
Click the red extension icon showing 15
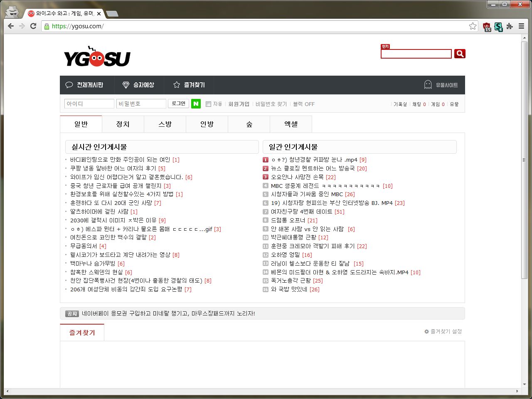click(x=487, y=27)
